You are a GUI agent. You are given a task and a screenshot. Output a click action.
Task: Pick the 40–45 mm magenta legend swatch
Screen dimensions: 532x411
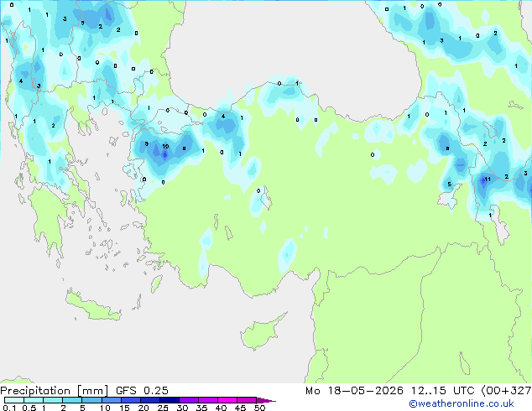click(227, 400)
